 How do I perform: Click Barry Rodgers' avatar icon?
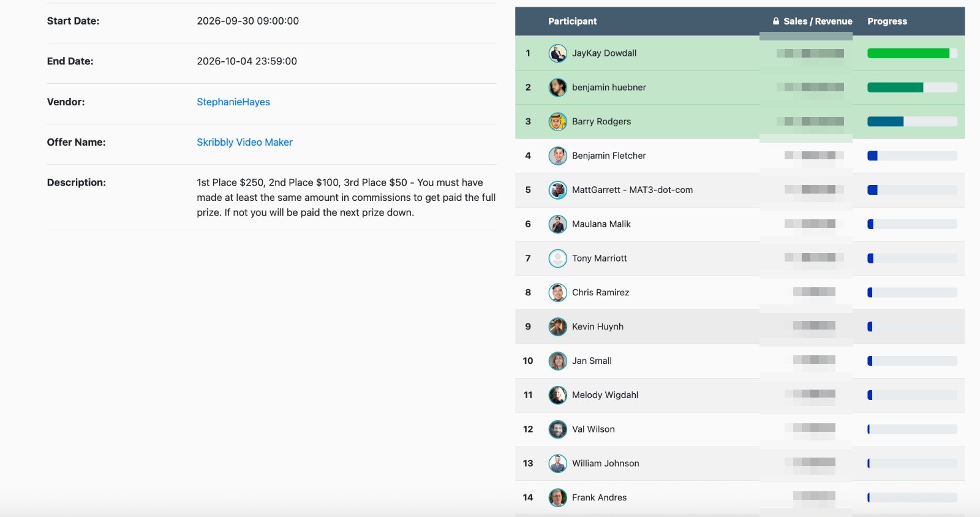[557, 122]
